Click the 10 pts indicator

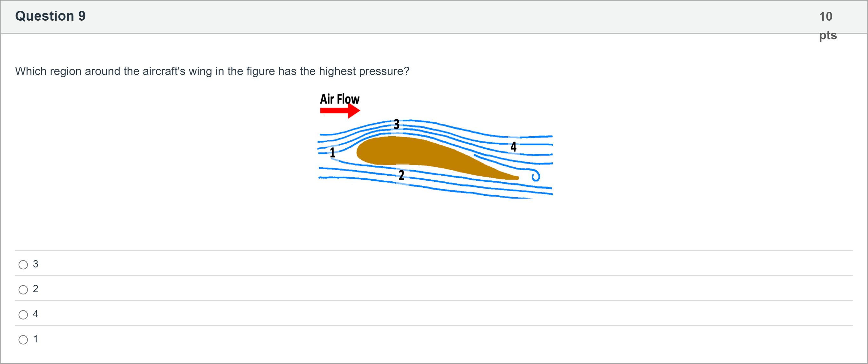coord(828,26)
